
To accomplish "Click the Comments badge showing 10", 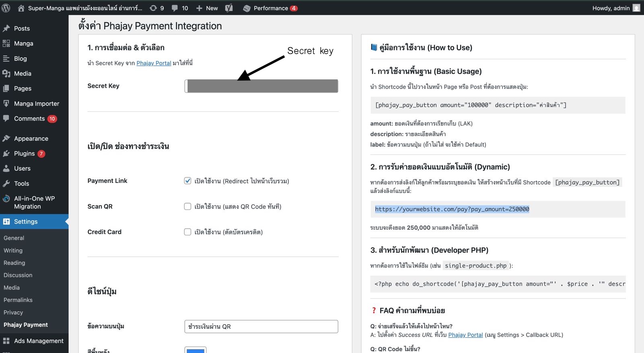I will coord(52,118).
